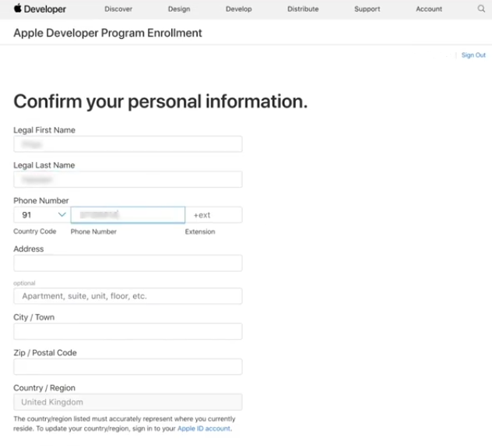Image resolution: width=492 pixels, height=448 pixels.
Task: Click the Phone Number input field
Action: point(128,214)
